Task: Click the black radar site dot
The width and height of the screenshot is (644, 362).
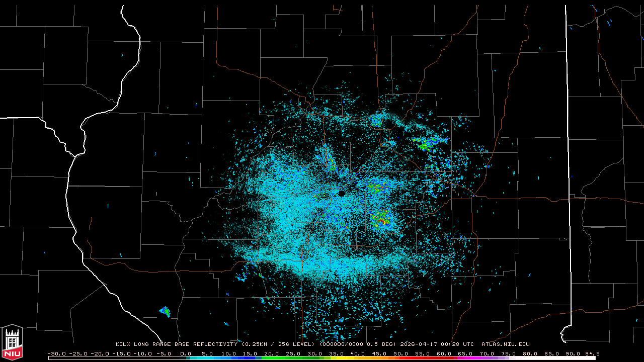Action: pyautogui.click(x=342, y=193)
